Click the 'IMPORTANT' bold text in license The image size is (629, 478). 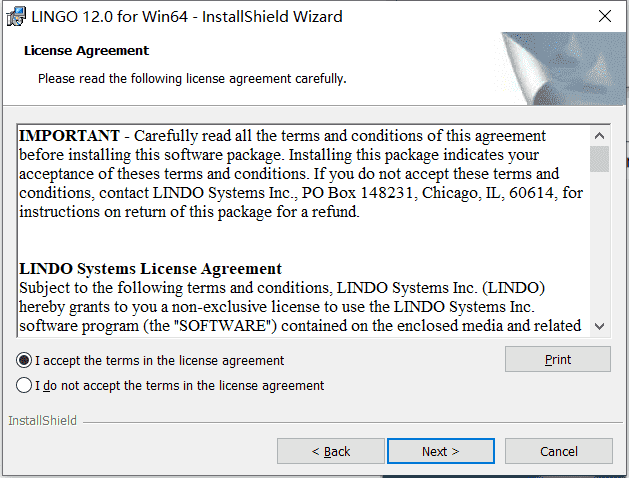click(69, 136)
